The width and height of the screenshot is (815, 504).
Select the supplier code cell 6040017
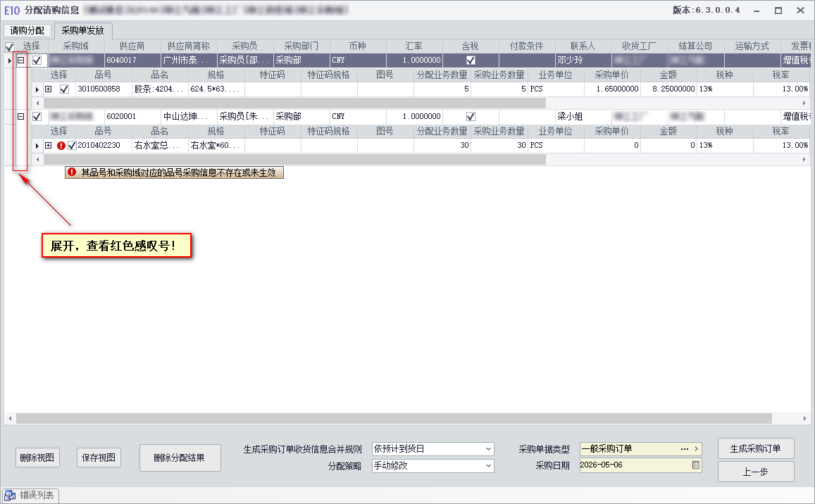point(132,61)
